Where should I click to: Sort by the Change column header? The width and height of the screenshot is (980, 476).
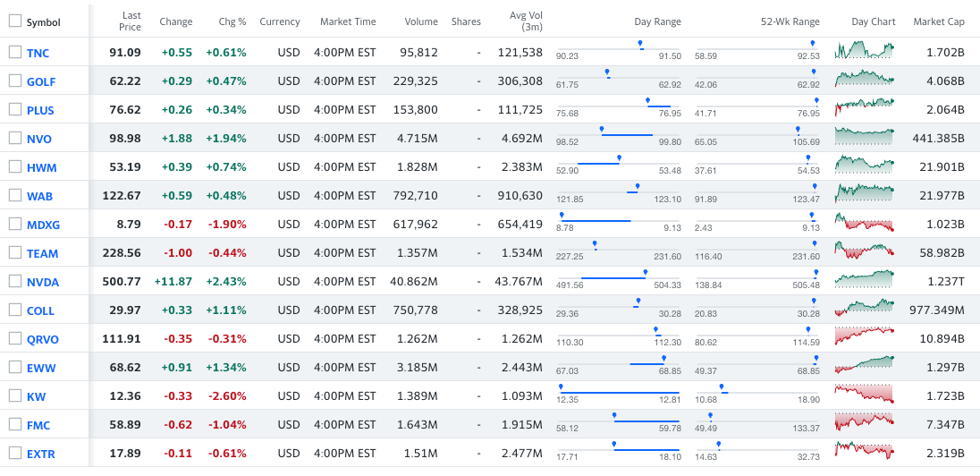[175, 21]
